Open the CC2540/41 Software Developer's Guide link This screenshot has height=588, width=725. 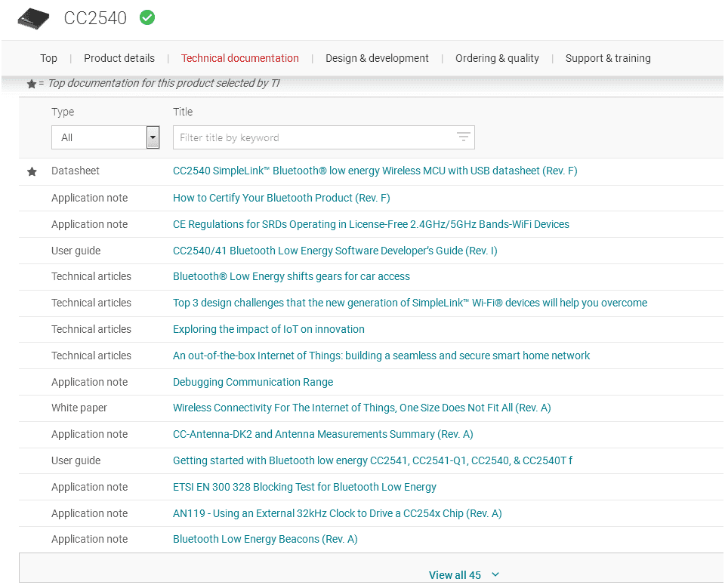click(x=335, y=251)
